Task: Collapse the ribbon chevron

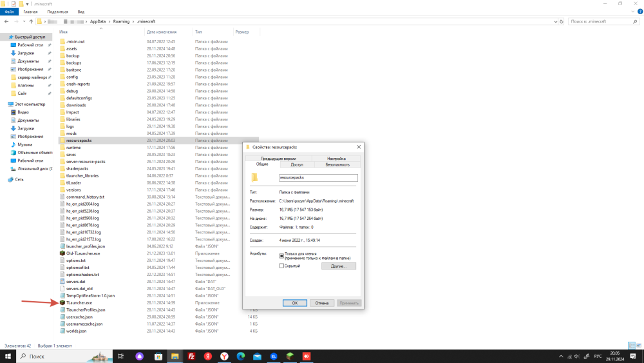Action: pos(633,12)
